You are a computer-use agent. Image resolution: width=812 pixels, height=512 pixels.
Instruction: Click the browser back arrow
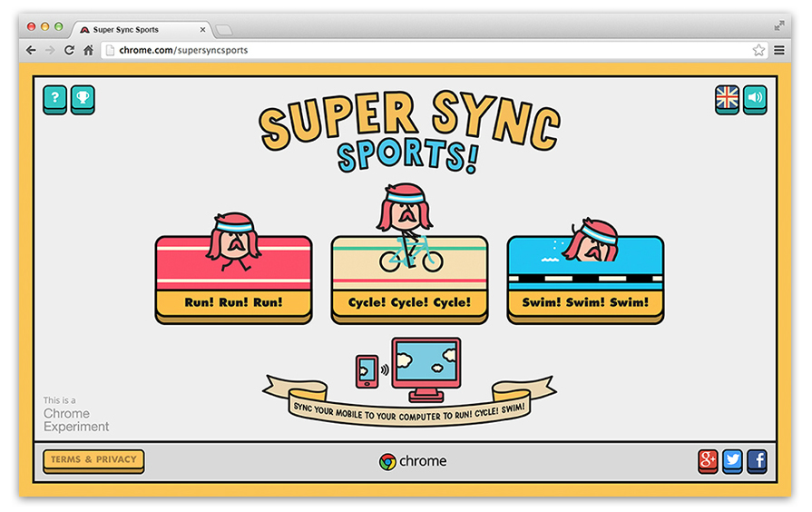coord(31,50)
